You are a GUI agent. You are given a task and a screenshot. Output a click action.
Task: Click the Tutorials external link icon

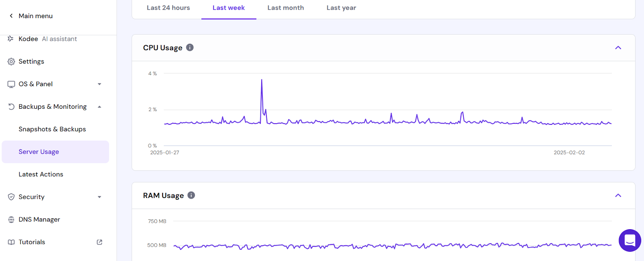click(x=99, y=242)
